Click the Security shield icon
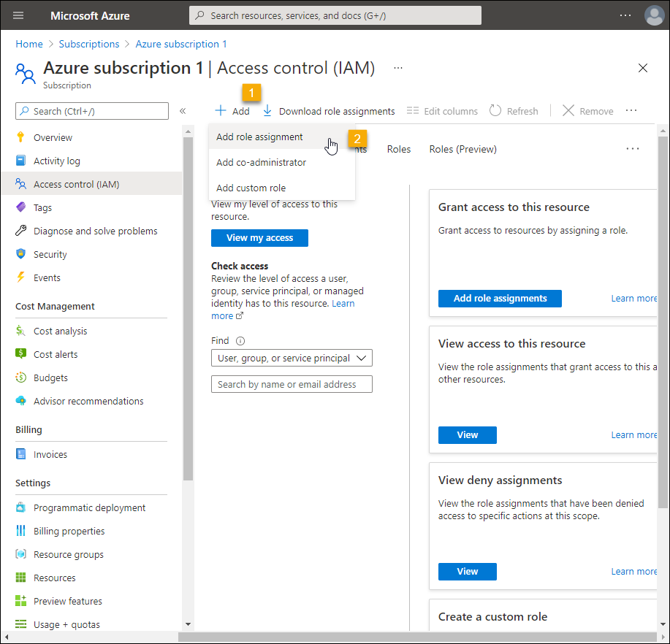670x644 pixels. point(20,254)
